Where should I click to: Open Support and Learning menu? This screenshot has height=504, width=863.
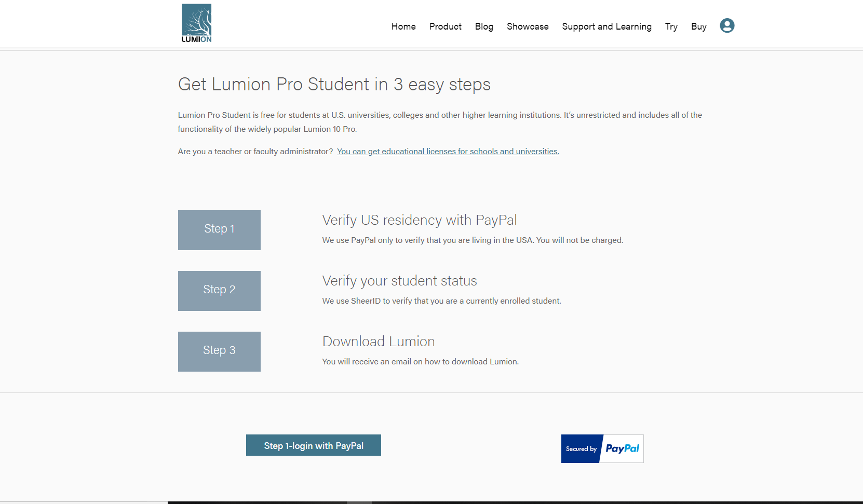tap(606, 26)
